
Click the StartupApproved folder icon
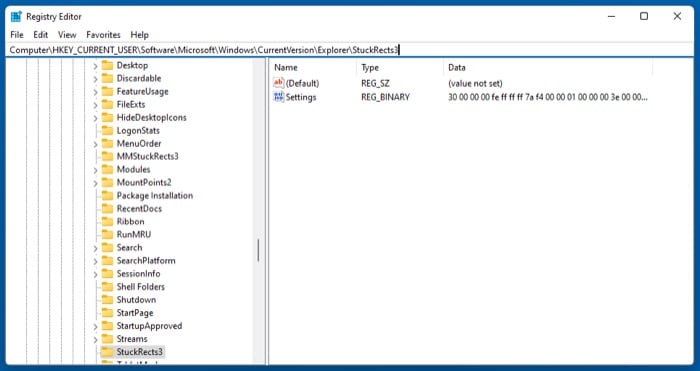pyautogui.click(x=107, y=325)
